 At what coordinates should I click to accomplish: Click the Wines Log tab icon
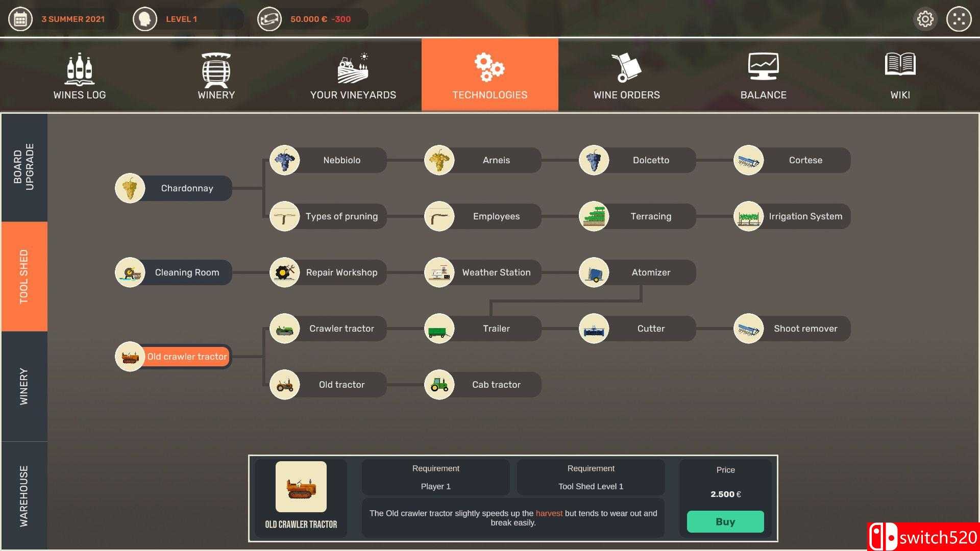point(80,67)
